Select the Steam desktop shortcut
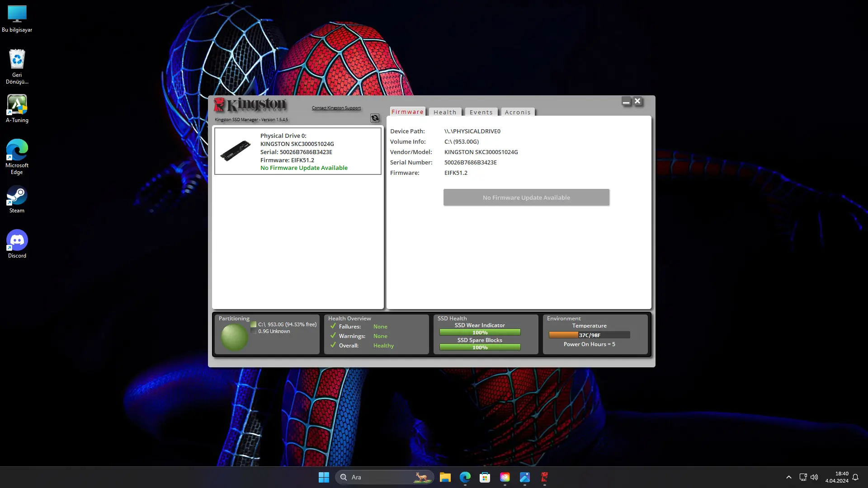868x488 pixels. [x=17, y=199]
